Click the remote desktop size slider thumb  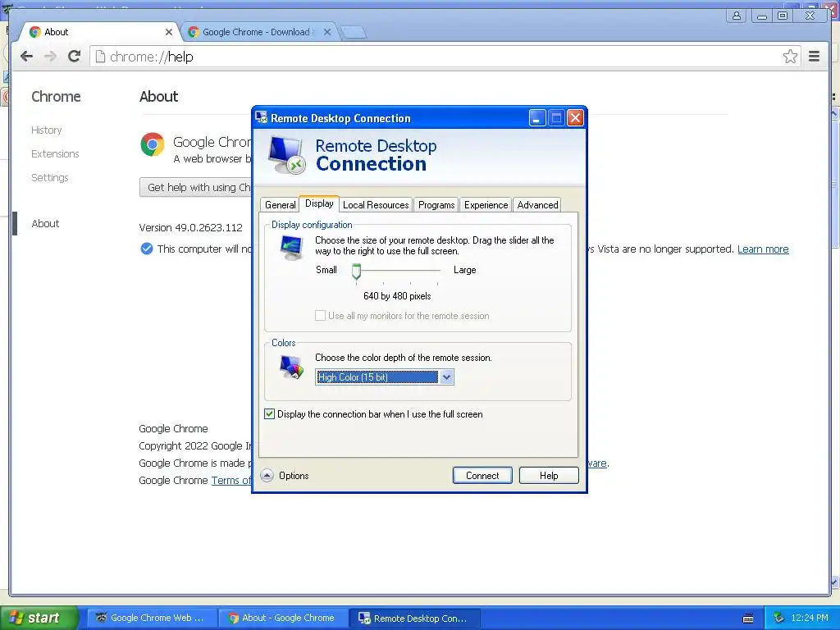356,272
